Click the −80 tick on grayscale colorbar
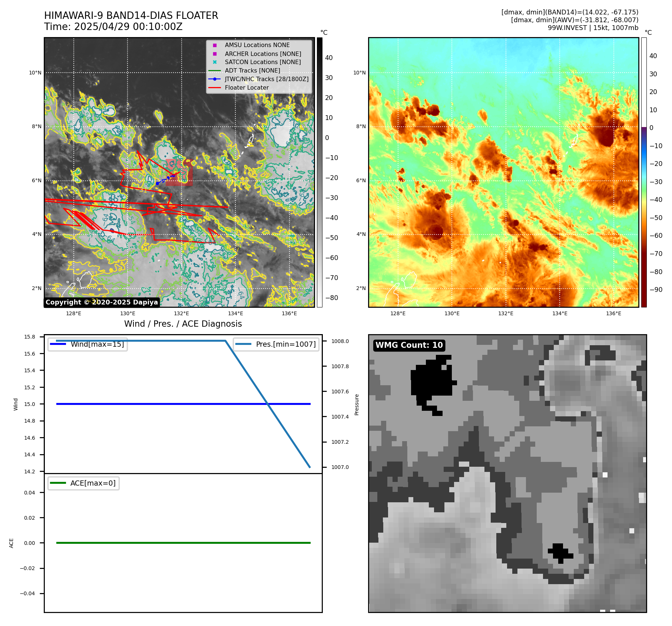The width and height of the screenshot is (672, 626). tap(332, 298)
